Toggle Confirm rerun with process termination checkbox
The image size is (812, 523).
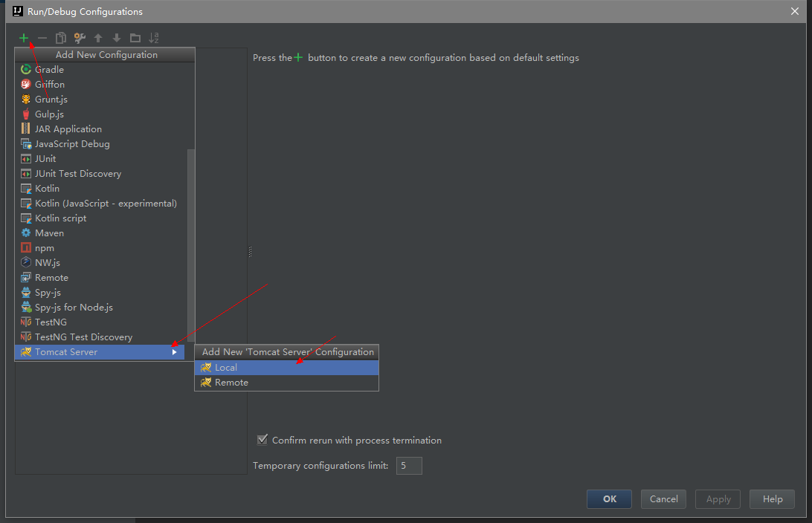pyautogui.click(x=262, y=440)
